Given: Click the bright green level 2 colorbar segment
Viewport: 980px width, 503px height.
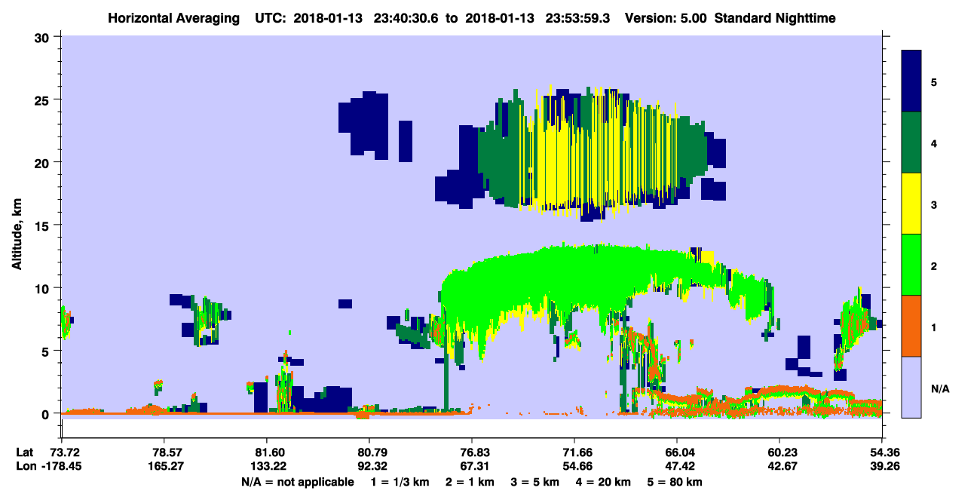Looking at the screenshot, I should 912,264.
